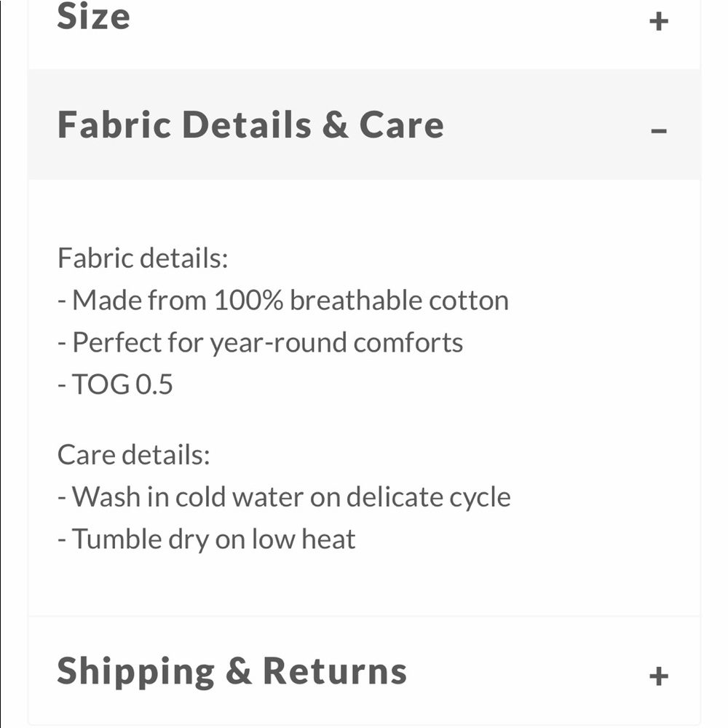The image size is (728, 728).
Task: Click the Size accordion header
Action: tap(94, 17)
